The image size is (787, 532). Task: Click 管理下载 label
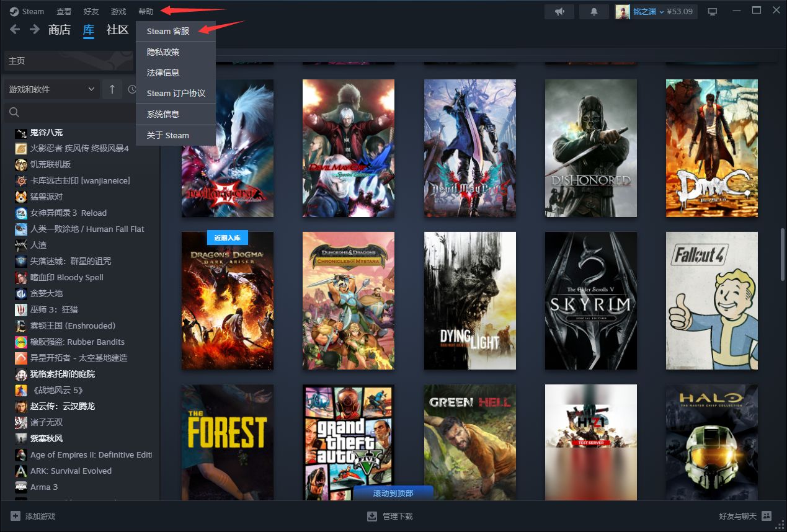click(x=398, y=516)
